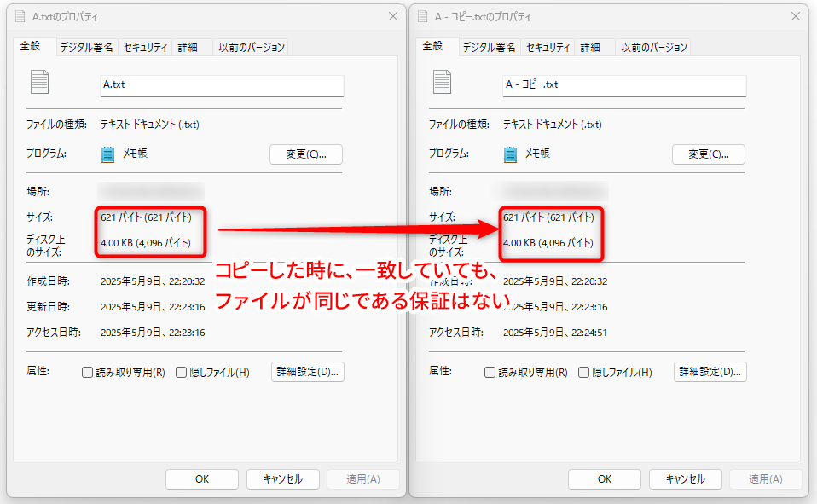817x504 pixels.
Task: Click the document icon in A.txt title bar
Action: [x=20, y=17]
